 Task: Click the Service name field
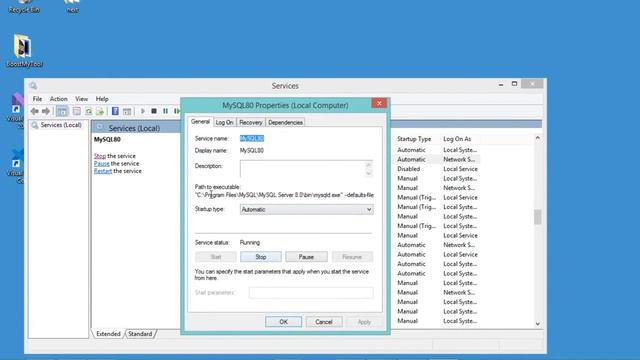tap(252, 138)
